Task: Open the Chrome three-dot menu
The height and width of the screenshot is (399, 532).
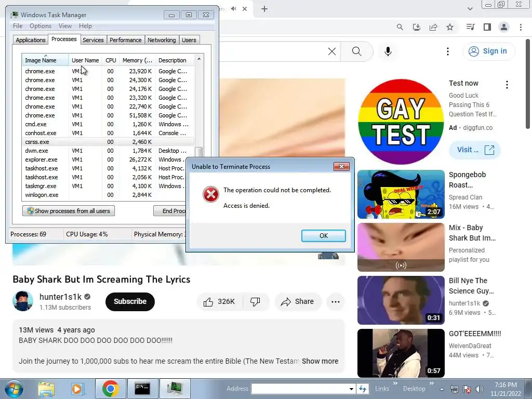Action: [x=521, y=27]
